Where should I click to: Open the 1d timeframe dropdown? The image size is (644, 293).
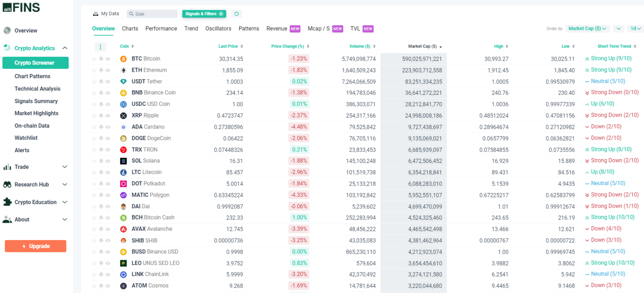636,28
